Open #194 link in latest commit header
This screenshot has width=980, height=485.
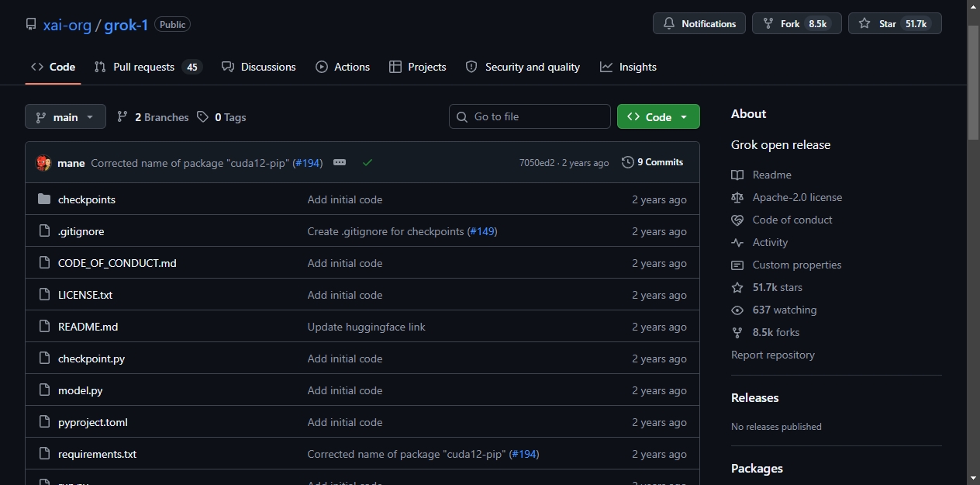click(308, 163)
